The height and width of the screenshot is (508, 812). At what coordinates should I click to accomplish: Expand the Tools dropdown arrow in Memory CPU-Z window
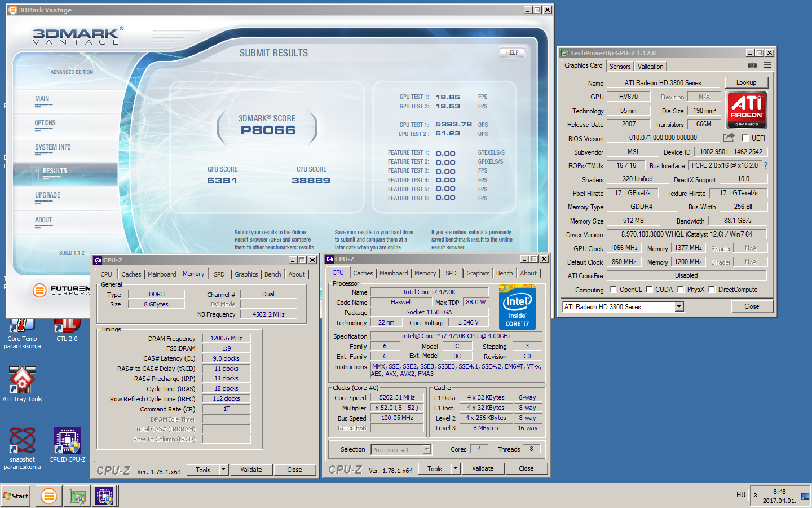pyautogui.click(x=223, y=470)
